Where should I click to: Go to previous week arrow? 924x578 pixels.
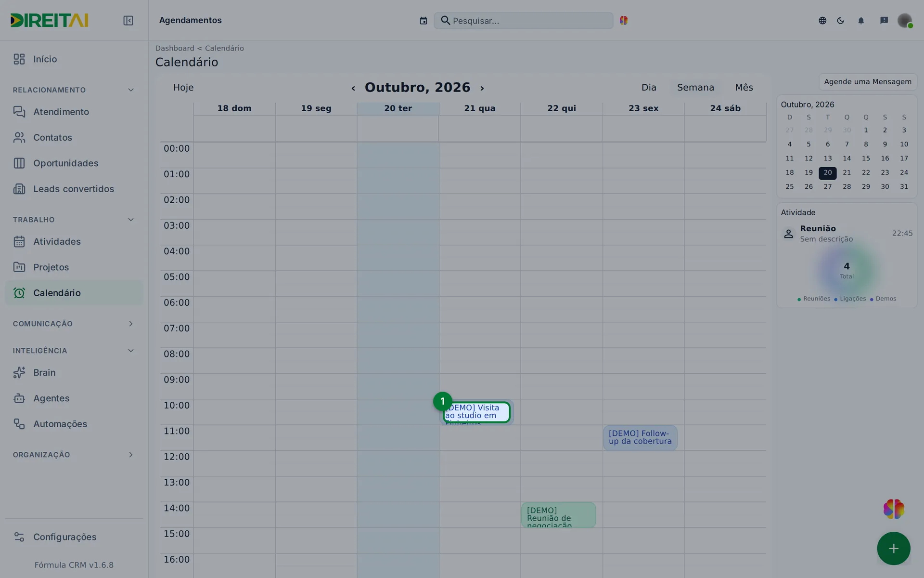[x=353, y=88]
